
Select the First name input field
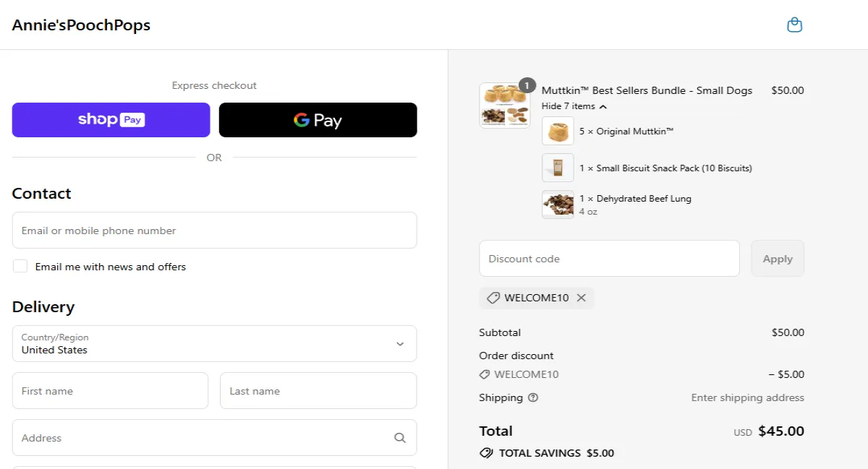point(110,391)
